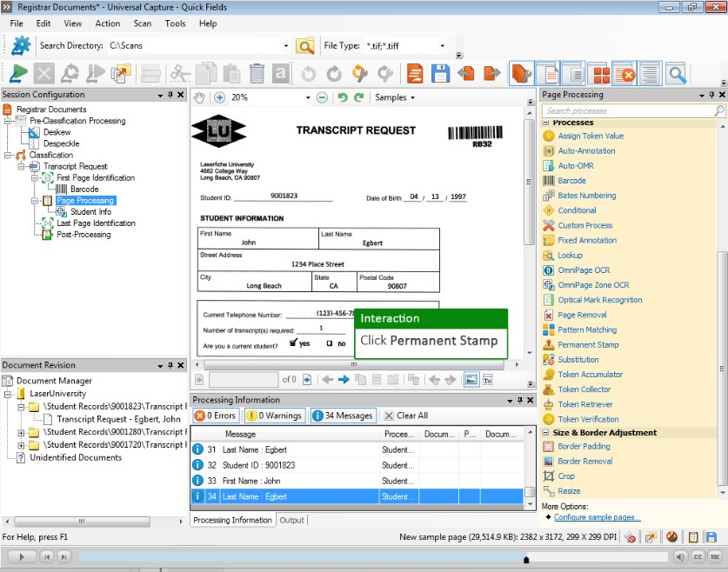Collapse the Transcript Request tree node
The width and height of the screenshot is (728, 572).
[x=22, y=167]
